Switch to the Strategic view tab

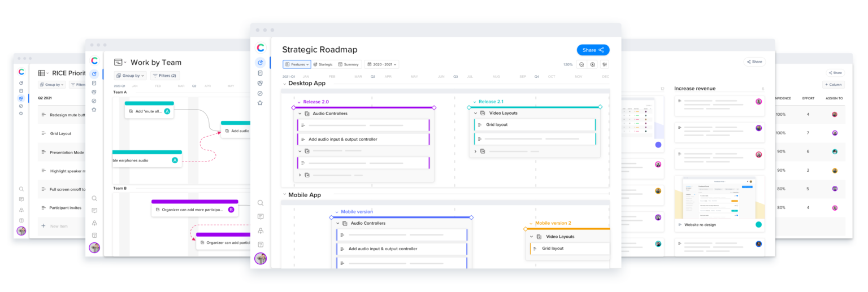click(x=323, y=64)
